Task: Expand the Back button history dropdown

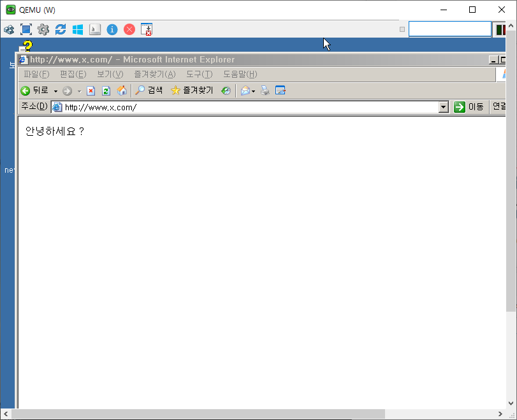Action: 55,91
